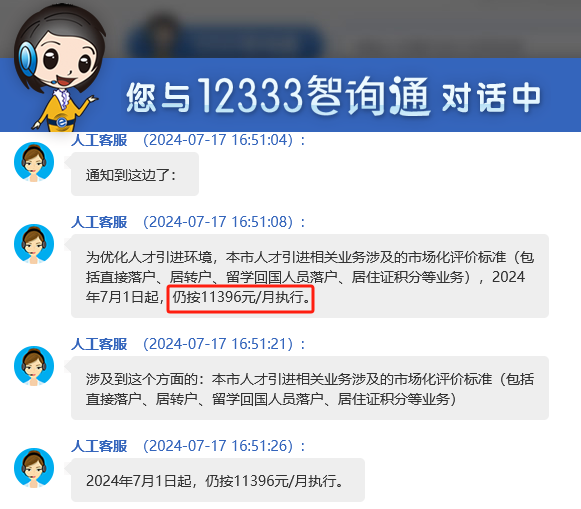Click avatar beside the 16:51:08 message
The width and height of the screenshot is (581, 509).
click(34, 244)
